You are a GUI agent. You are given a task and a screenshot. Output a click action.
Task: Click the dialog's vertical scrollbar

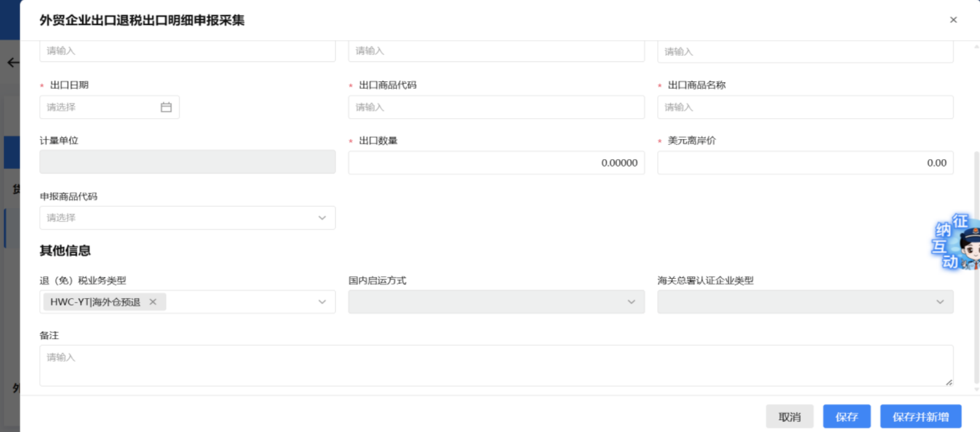(977, 268)
